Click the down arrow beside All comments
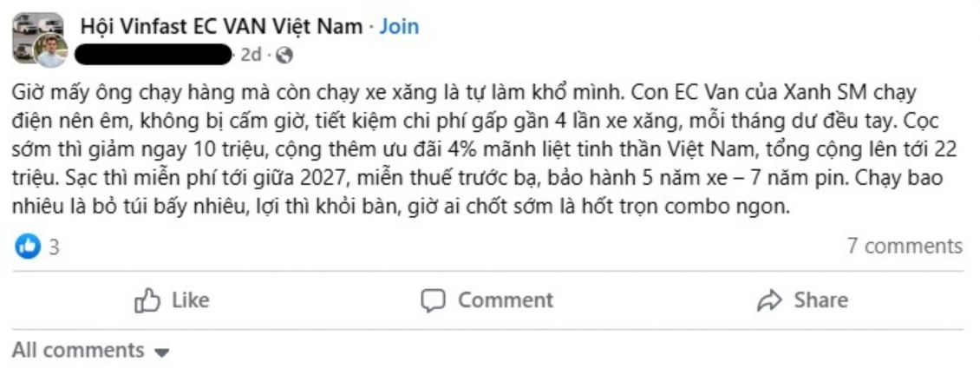This screenshot has height=382, width=980. (x=161, y=352)
